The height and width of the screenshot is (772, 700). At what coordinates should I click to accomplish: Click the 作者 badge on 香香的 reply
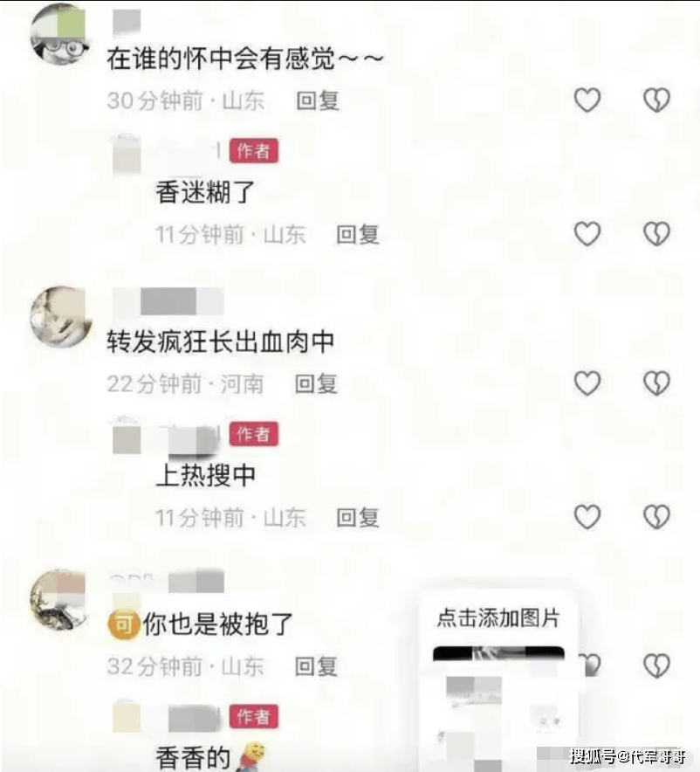pyautogui.click(x=254, y=716)
